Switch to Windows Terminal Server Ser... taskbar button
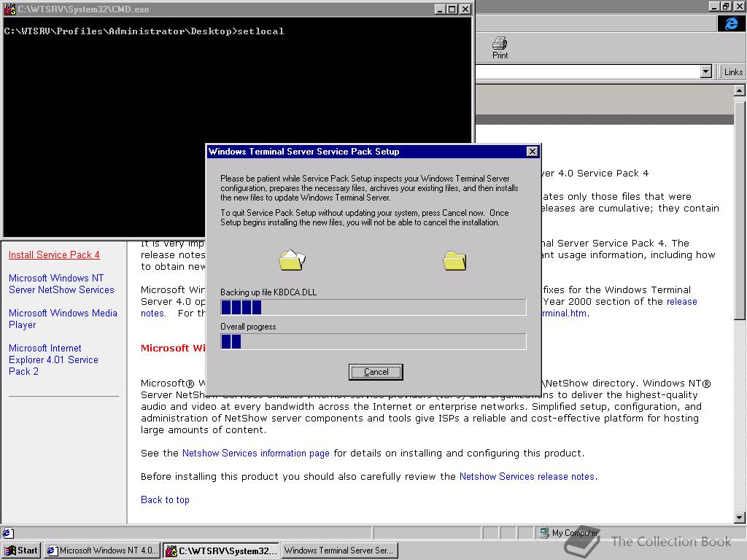This screenshot has height=560, width=747. tap(340, 551)
